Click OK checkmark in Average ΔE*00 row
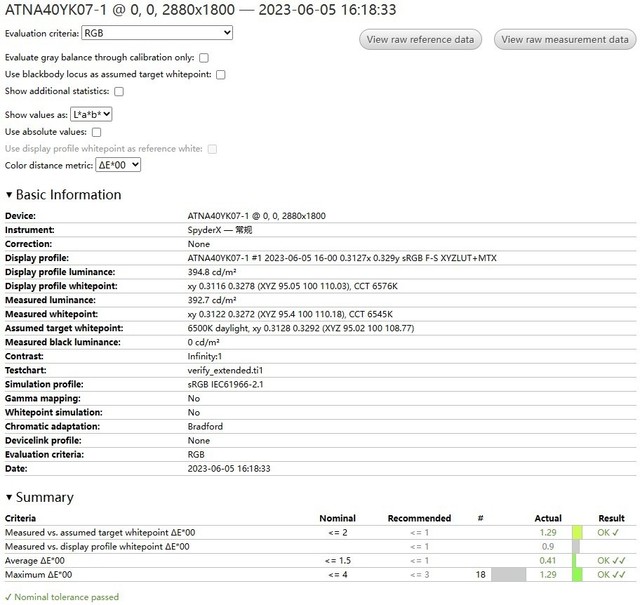This screenshot has width=640, height=605. coord(611,561)
